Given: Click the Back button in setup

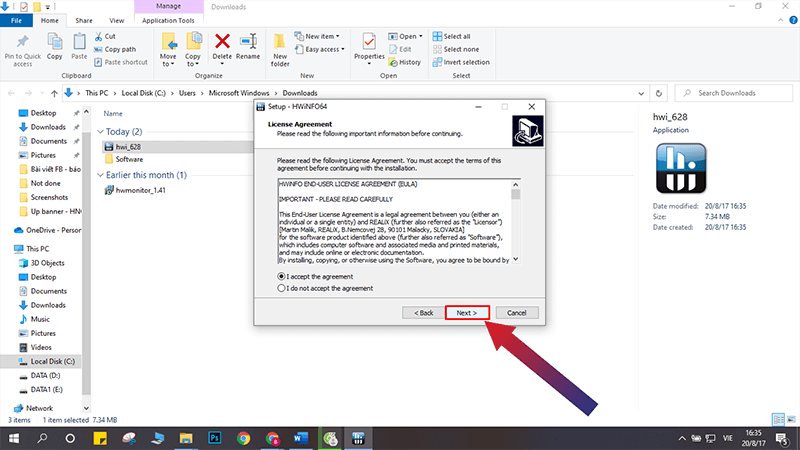Looking at the screenshot, I should click(x=423, y=313).
